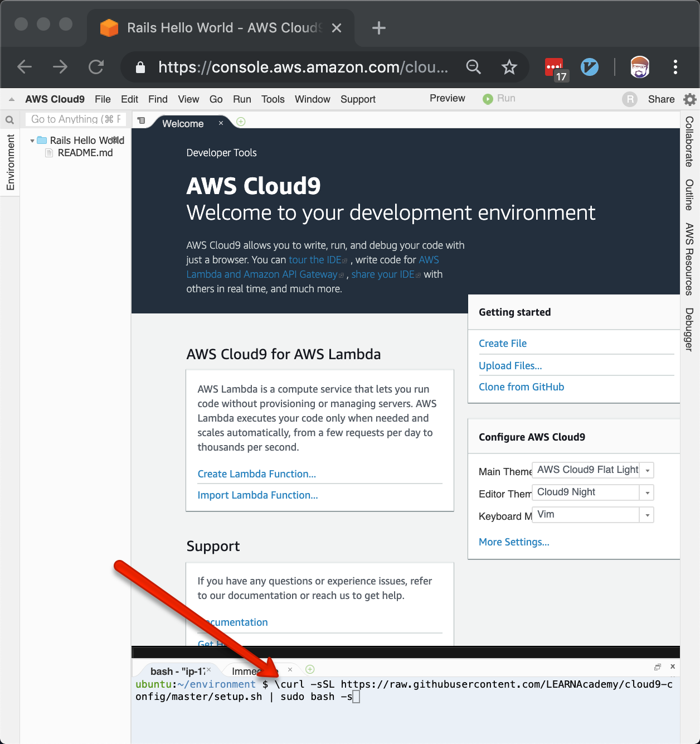
Task: Reload the page with the refresh icon
Action: point(96,67)
